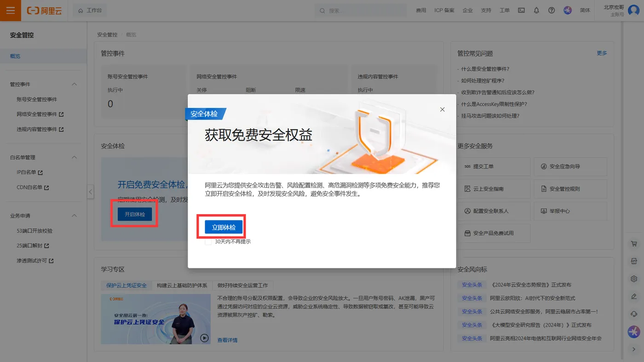Click the AI assistant icon in top bar

coord(568,10)
